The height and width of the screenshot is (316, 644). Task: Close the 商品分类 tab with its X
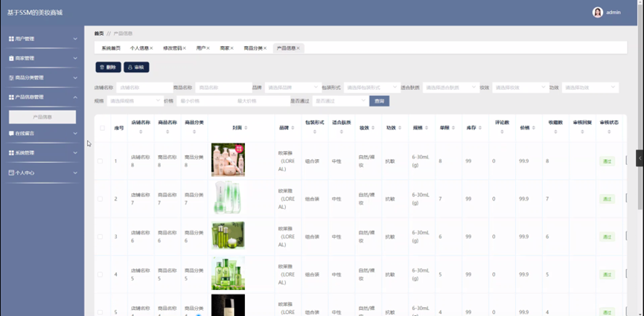(x=265, y=48)
